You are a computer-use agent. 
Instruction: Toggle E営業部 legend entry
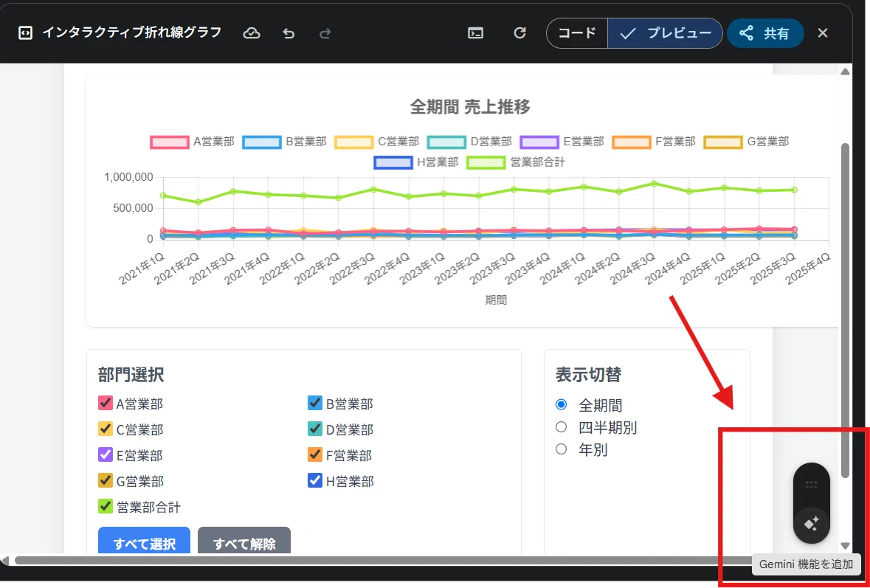562,142
